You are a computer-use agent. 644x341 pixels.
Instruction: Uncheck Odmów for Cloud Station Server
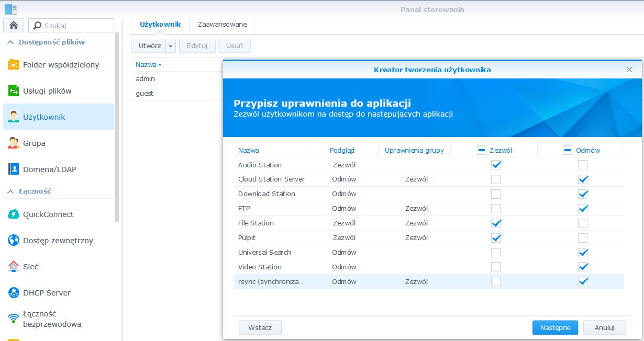point(583,179)
